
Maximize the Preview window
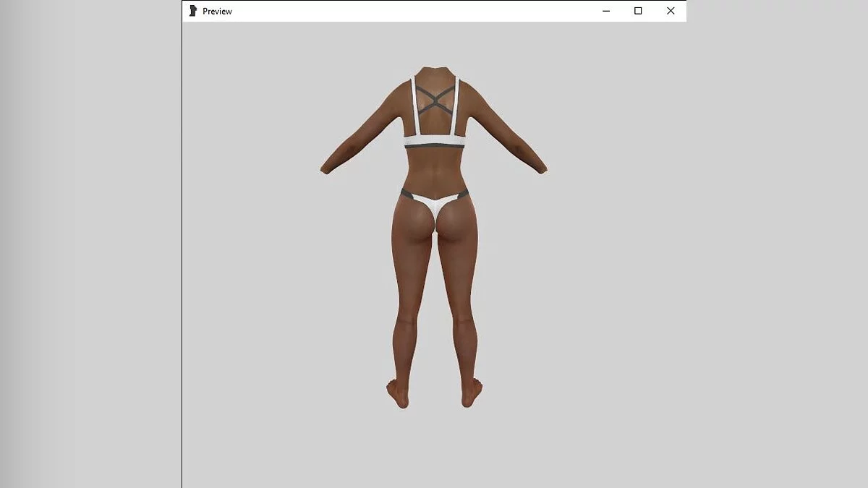(x=638, y=11)
